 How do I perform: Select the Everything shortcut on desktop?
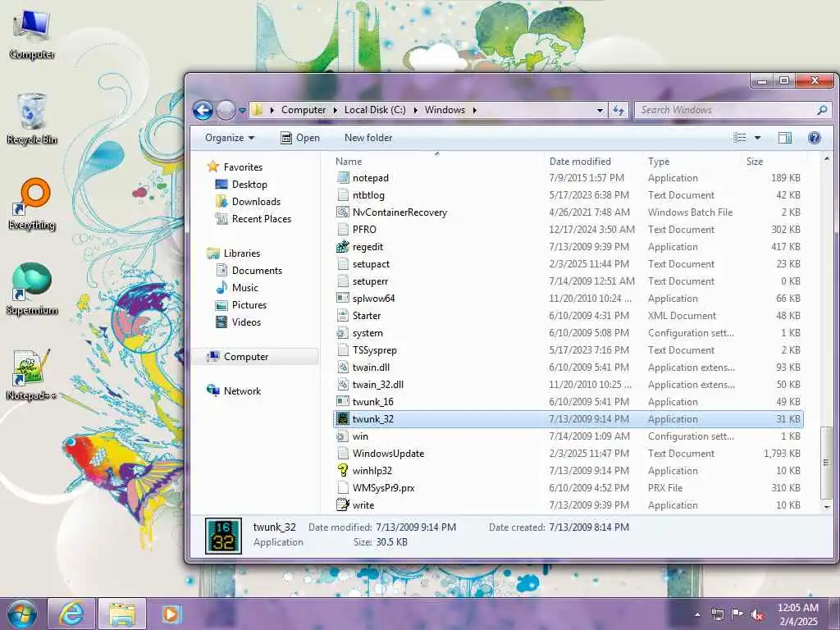32,204
